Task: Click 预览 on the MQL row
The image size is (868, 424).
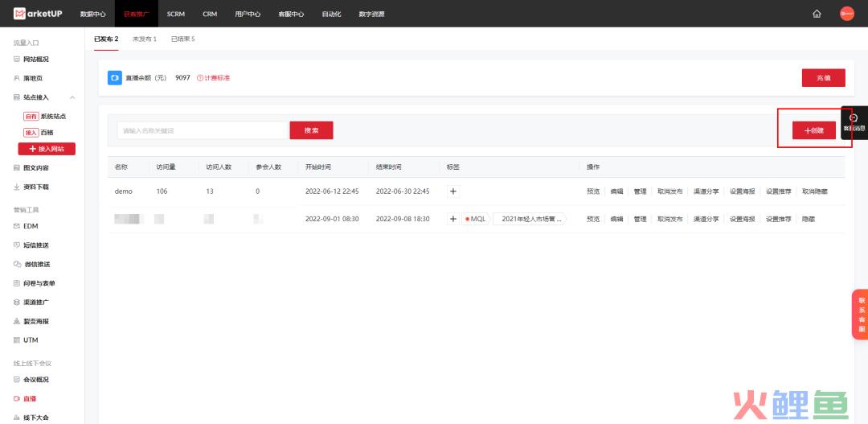Action: coord(593,219)
